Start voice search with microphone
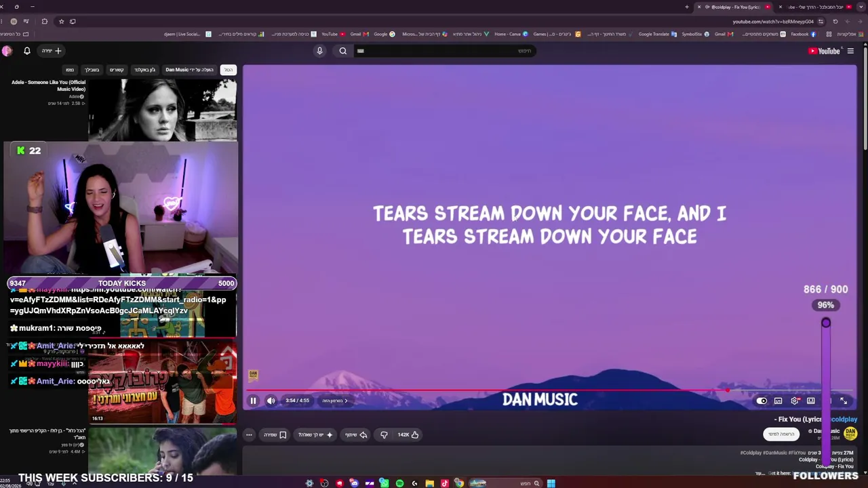868x488 pixels. [x=319, y=51]
